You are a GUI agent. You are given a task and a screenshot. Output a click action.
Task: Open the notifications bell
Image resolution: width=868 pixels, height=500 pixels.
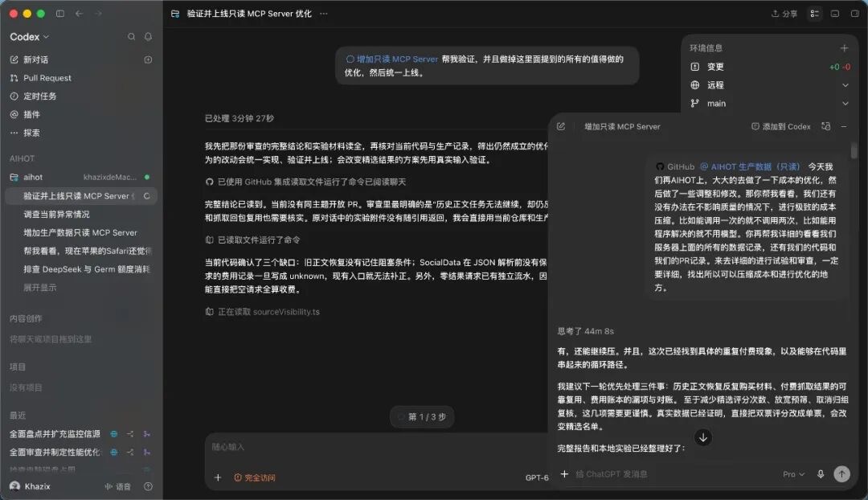pos(148,36)
